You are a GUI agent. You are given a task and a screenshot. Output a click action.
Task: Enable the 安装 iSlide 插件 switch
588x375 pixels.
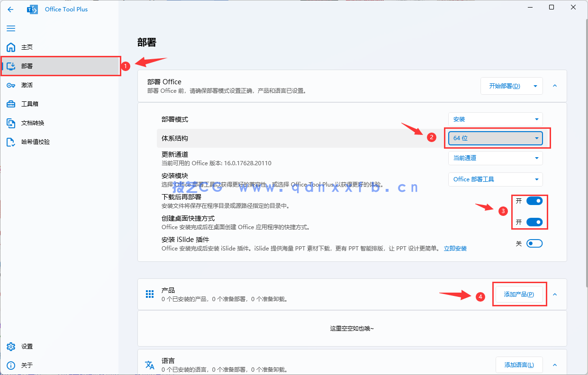[534, 243]
